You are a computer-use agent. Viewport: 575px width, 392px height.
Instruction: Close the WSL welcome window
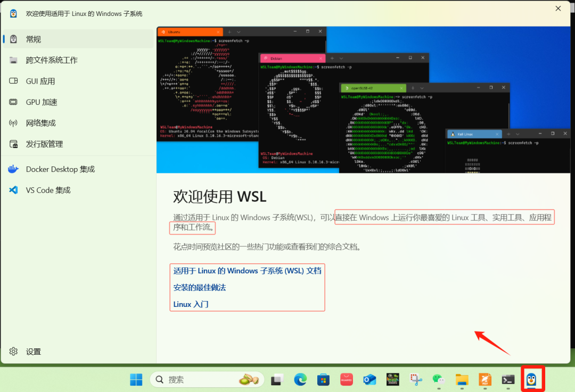pos(558,9)
